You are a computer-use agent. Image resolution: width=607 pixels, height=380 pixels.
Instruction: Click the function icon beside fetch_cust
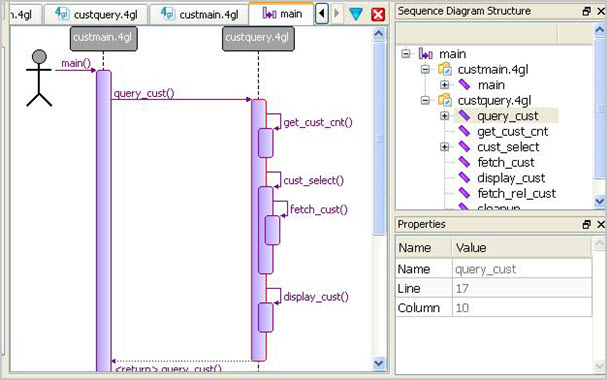coord(464,162)
